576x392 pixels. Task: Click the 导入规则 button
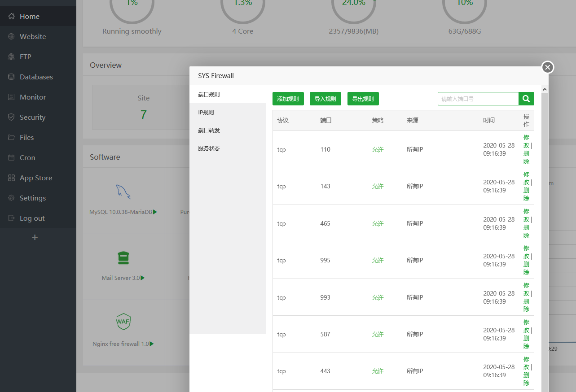pyautogui.click(x=325, y=99)
